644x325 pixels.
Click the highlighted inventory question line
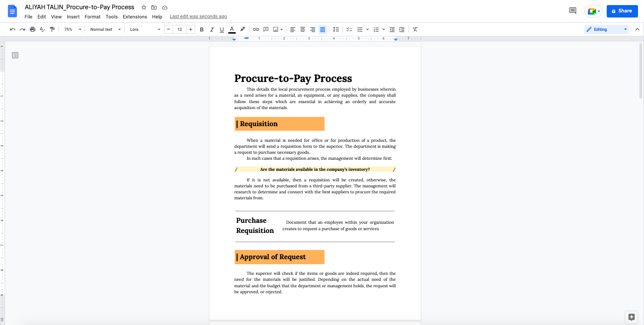pyautogui.click(x=315, y=169)
